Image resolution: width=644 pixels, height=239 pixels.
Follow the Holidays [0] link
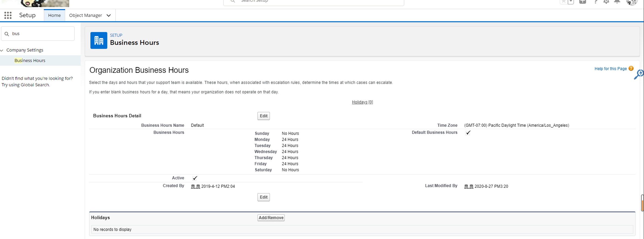click(x=362, y=102)
